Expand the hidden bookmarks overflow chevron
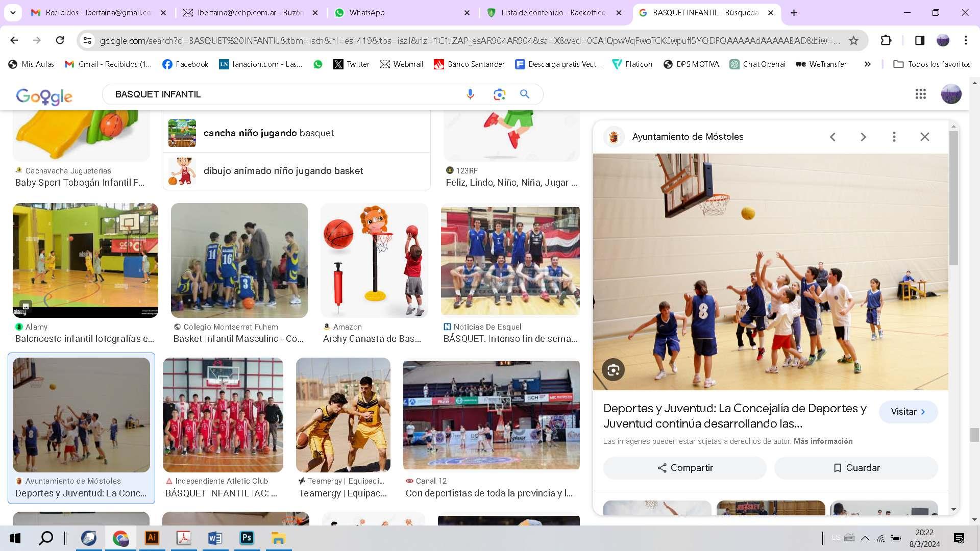The width and height of the screenshot is (980, 551). point(867,64)
